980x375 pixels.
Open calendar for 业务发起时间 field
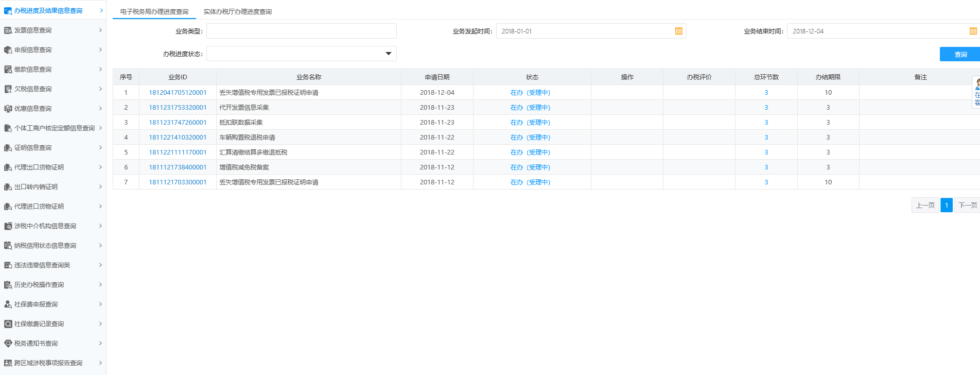pos(678,31)
